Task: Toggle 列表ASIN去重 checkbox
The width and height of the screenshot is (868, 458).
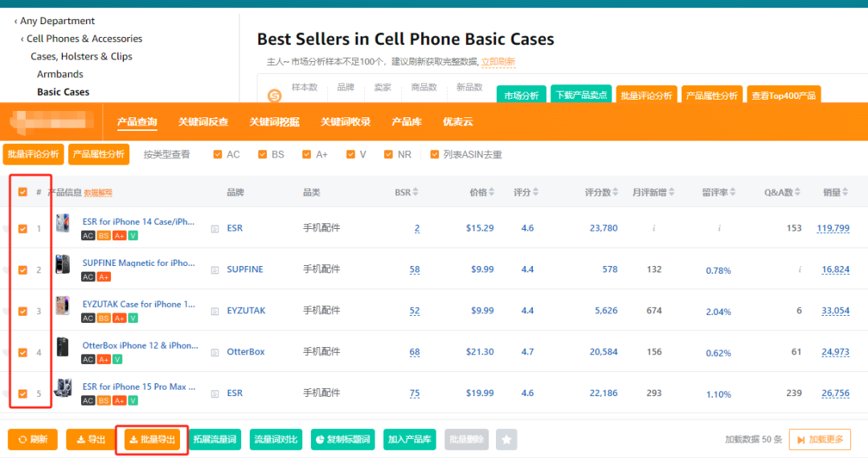Action: (x=435, y=154)
